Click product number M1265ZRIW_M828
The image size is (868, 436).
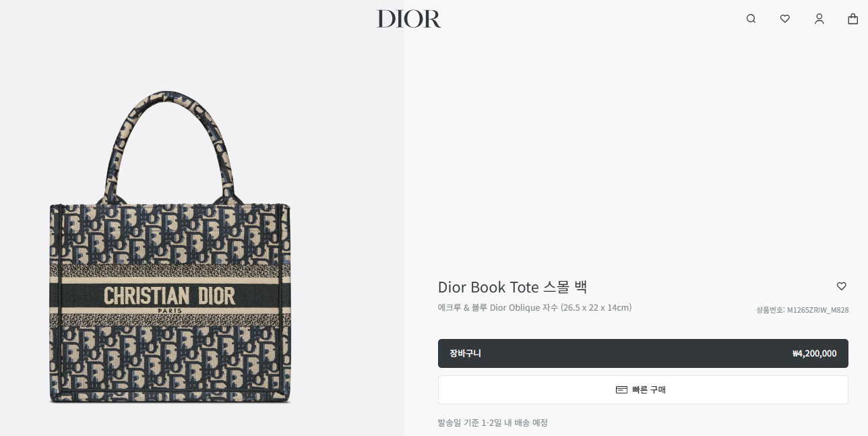pos(817,310)
